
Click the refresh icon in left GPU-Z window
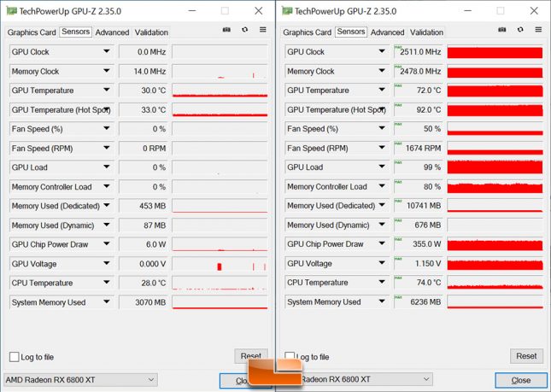[245, 30]
